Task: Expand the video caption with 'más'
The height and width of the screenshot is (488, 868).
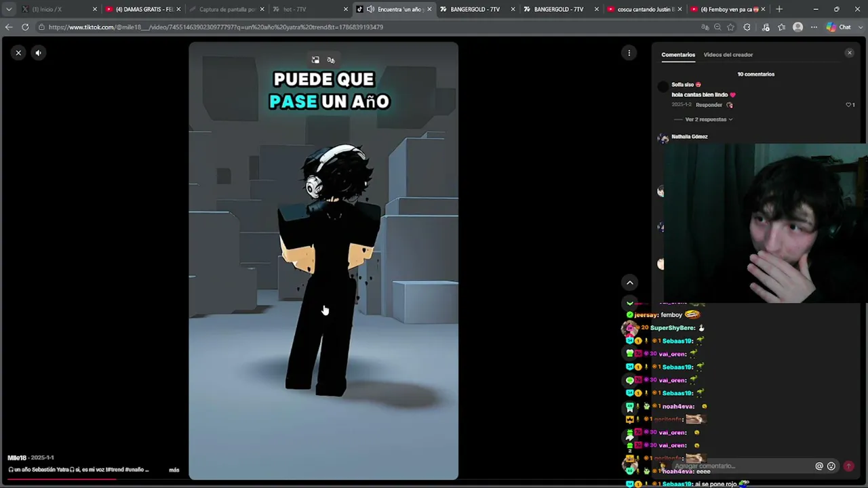Action: pos(174,470)
